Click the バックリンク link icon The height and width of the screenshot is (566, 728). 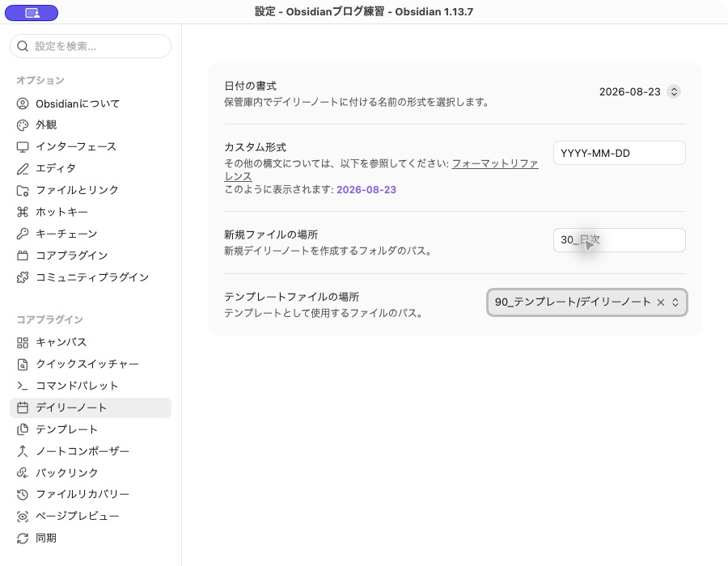pos(23,473)
